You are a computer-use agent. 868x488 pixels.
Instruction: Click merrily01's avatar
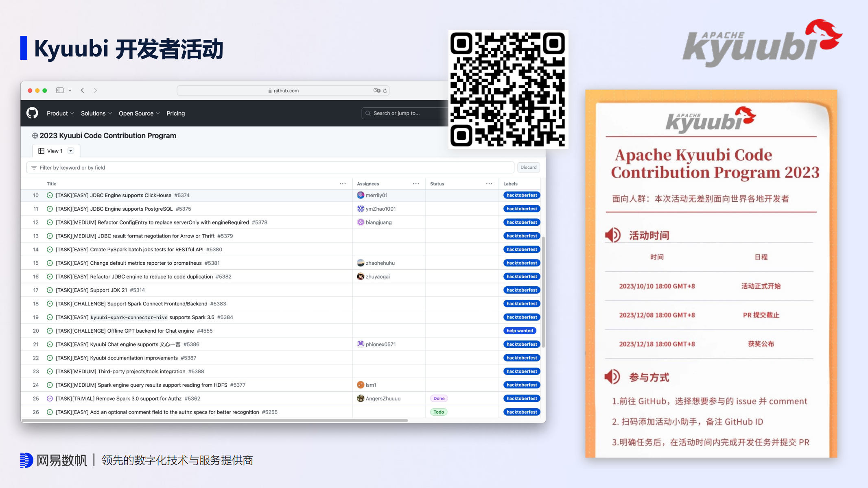pos(361,195)
